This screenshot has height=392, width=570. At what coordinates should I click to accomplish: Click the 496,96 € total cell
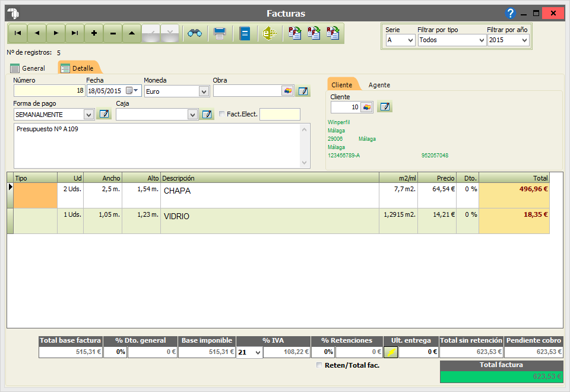pyautogui.click(x=514, y=195)
